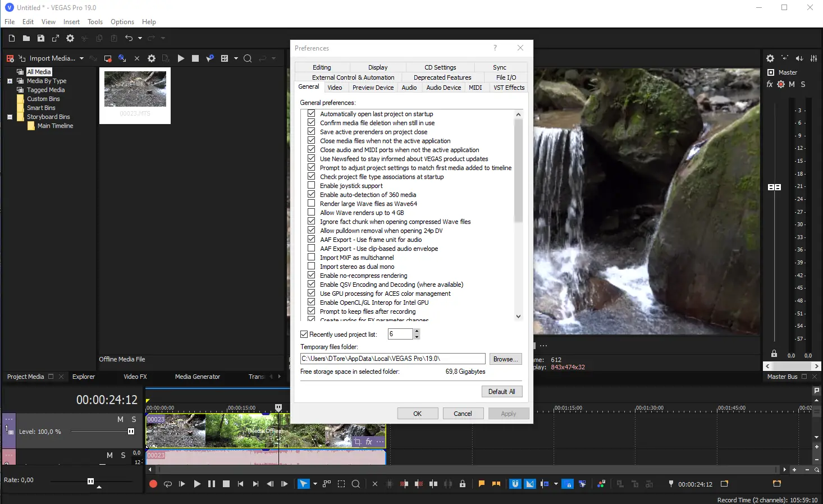Viewport: 823px width, 504px height.
Task: Open project properties gear in main toolbar
Action: click(x=70, y=38)
